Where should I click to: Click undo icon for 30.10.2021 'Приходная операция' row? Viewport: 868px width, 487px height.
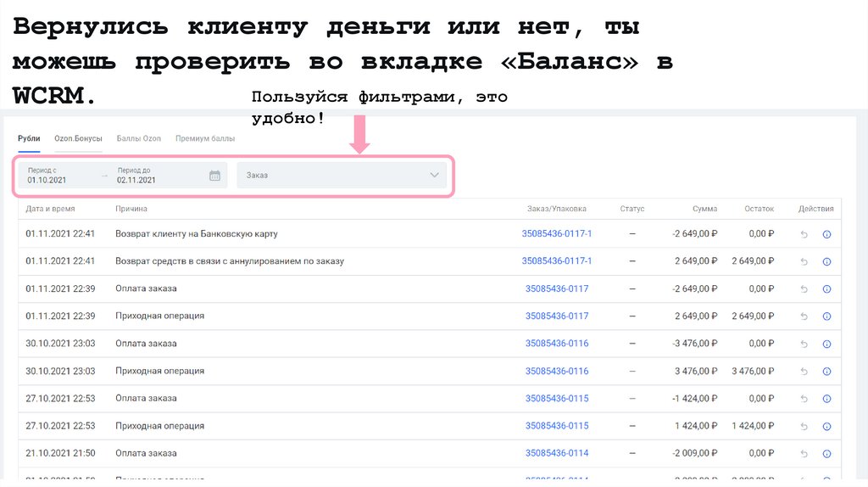[804, 372]
